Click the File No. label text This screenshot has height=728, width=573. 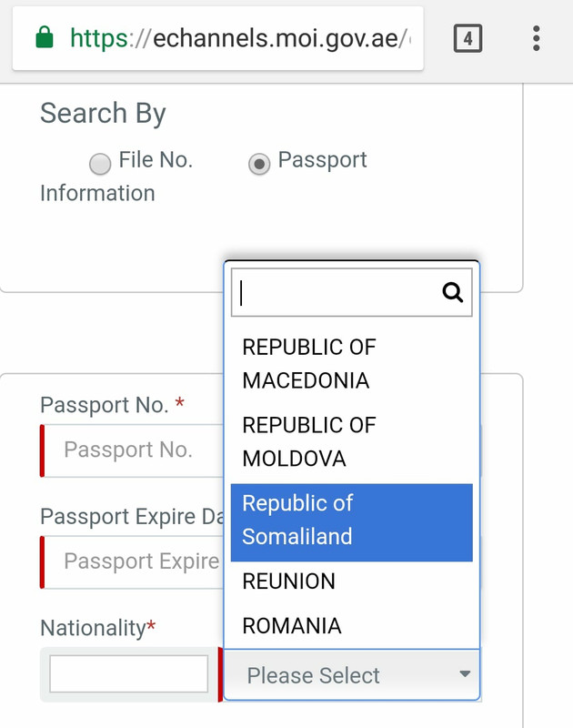[x=156, y=160]
